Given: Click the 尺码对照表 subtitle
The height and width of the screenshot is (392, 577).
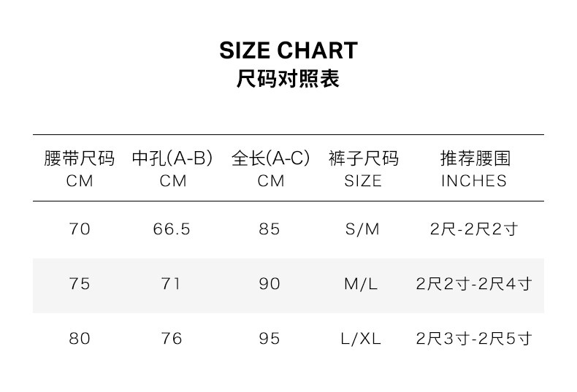Looking at the screenshot, I should [x=288, y=79].
